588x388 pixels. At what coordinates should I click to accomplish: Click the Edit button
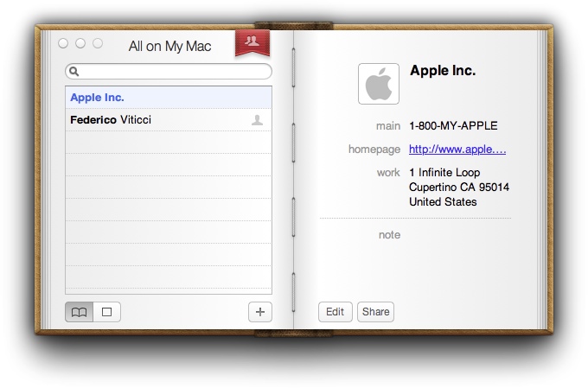tap(336, 312)
